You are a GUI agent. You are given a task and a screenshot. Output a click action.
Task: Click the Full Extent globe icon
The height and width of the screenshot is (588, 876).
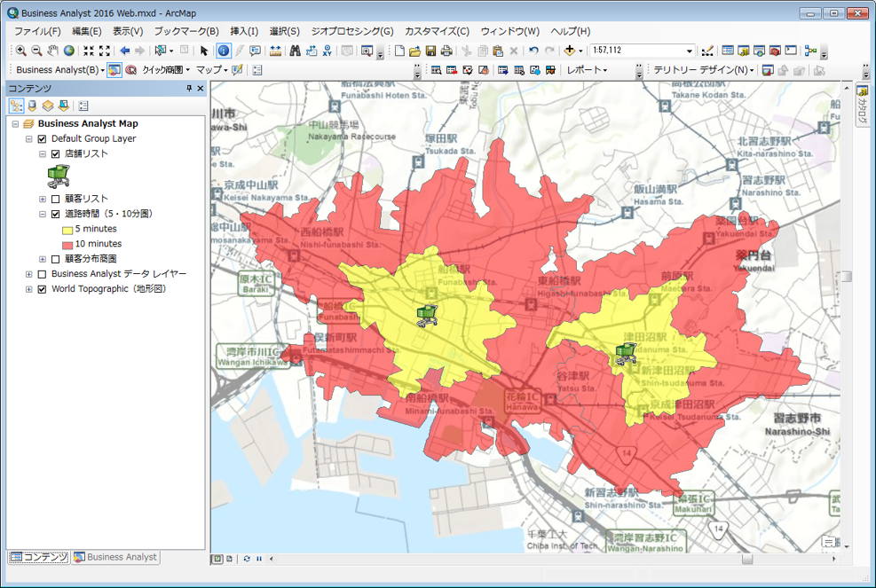pos(68,51)
